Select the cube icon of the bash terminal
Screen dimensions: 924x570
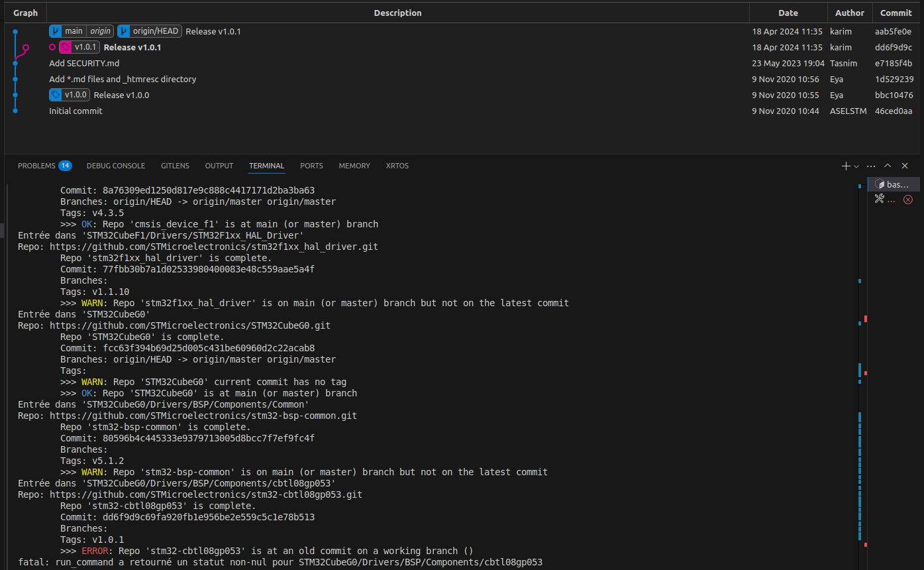881,184
